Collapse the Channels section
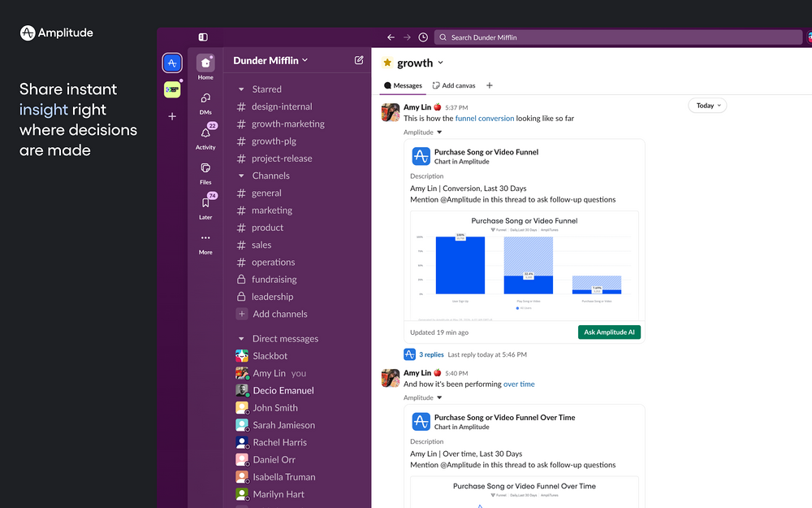 tap(241, 176)
